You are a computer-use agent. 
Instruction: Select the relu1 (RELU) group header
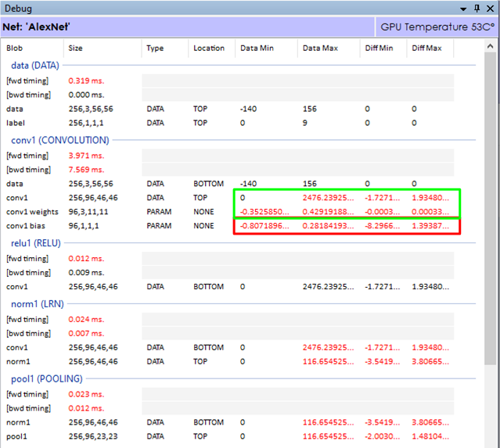pos(36,243)
